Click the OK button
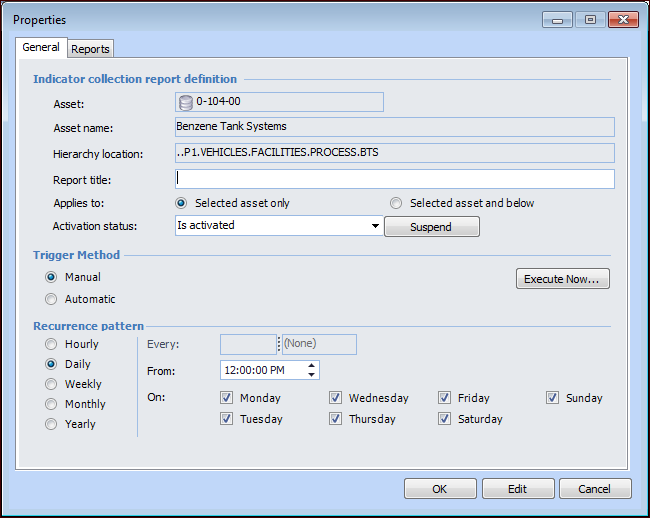 tap(440, 489)
